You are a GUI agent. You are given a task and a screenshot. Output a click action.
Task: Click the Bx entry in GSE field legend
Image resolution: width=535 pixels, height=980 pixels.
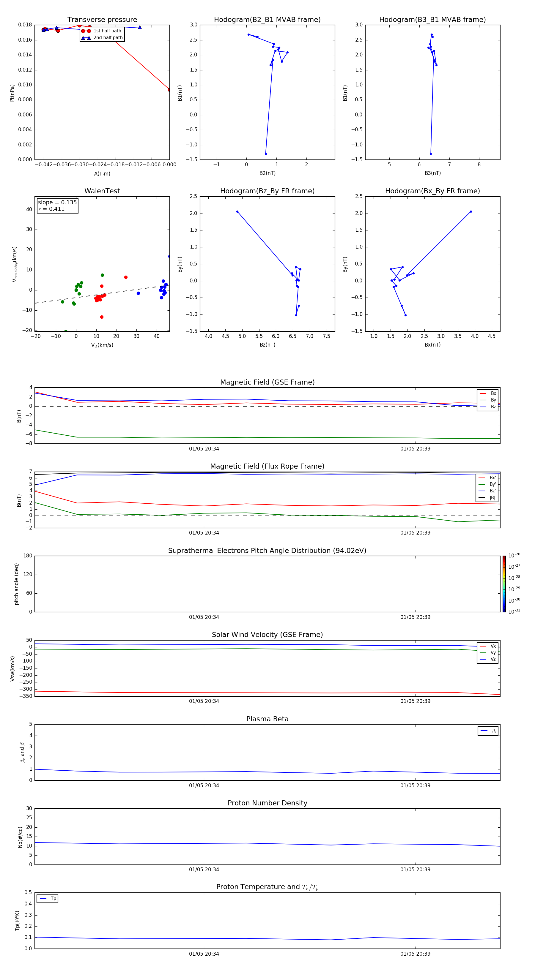[x=488, y=393]
